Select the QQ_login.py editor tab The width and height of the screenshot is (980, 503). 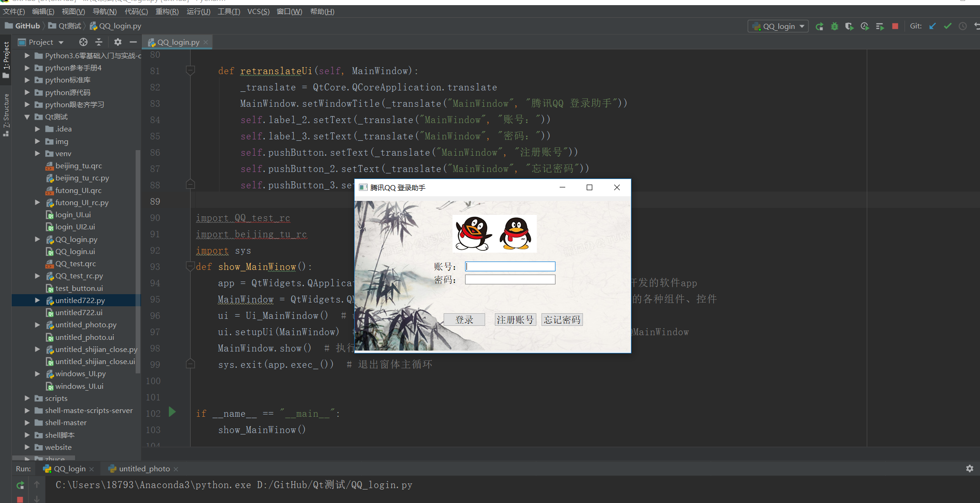point(178,42)
